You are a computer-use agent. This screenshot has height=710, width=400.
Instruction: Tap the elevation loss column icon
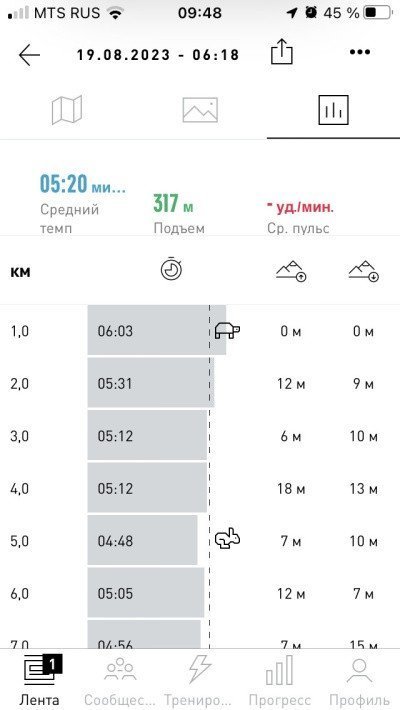[364, 272]
